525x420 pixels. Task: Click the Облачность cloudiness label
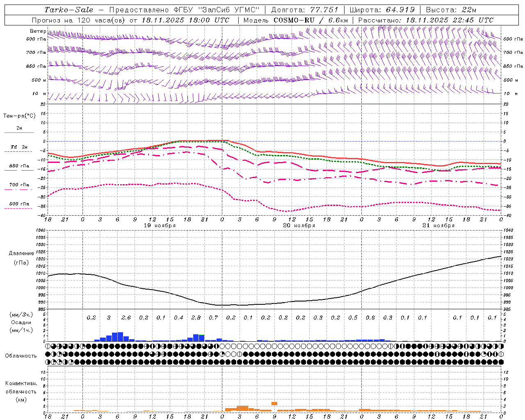pyautogui.click(x=21, y=356)
